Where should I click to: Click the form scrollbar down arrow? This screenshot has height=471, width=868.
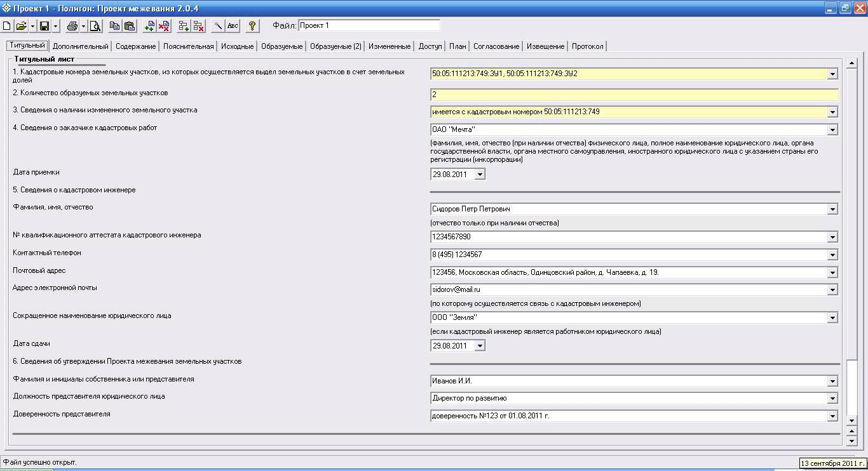[852, 420]
